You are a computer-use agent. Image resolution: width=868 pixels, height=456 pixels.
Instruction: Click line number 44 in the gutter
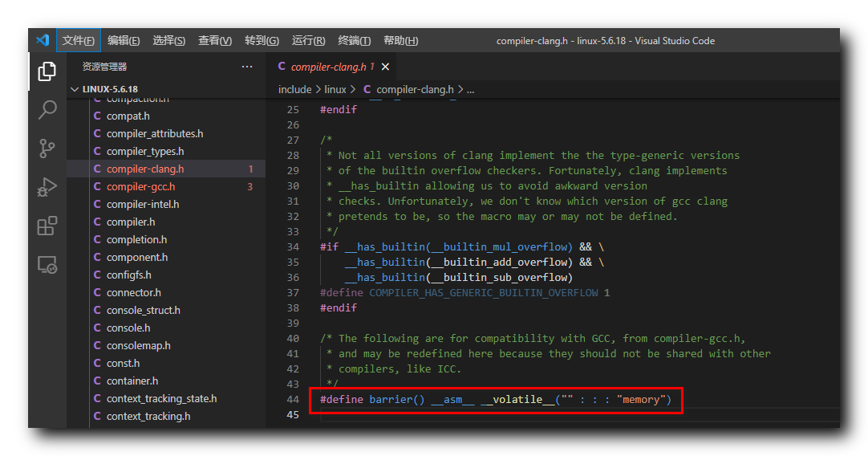pyautogui.click(x=293, y=400)
